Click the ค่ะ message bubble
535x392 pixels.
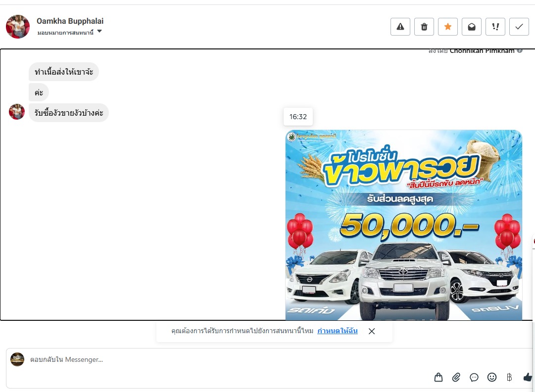coord(39,92)
